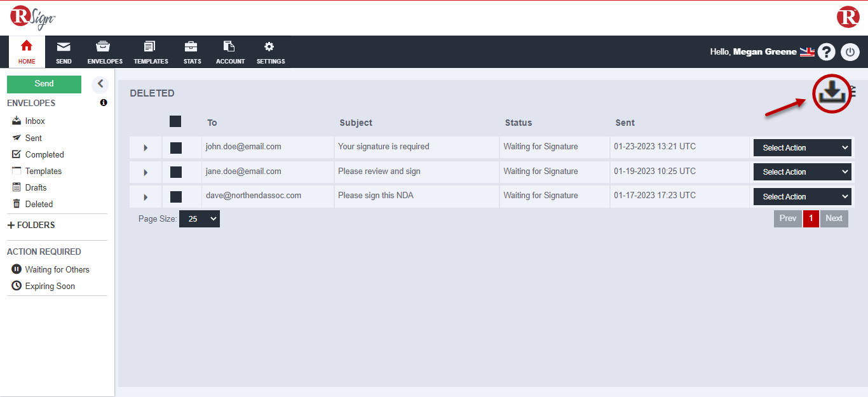The width and height of the screenshot is (868, 397).
Task: Click the Envelopes info icon
Action: point(104,102)
